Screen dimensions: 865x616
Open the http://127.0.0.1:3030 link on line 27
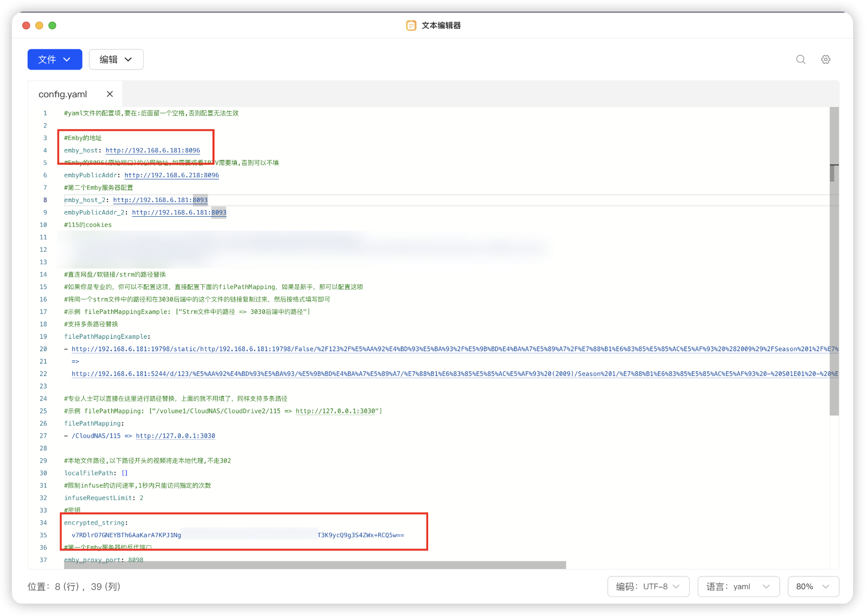point(175,436)
